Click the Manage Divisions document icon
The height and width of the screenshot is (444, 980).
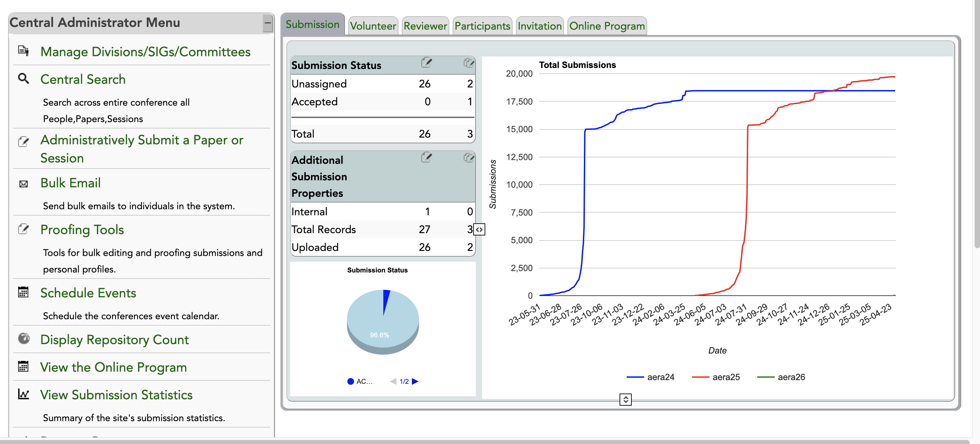(23, 50)
